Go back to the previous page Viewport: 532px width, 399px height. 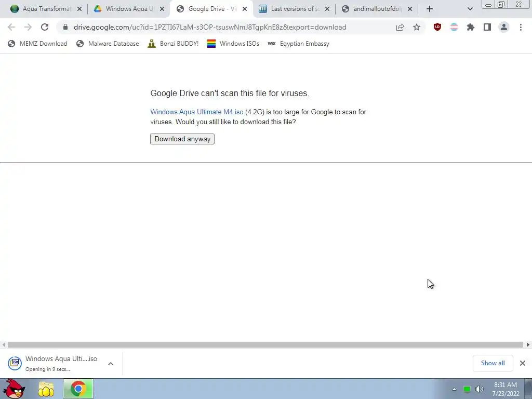click(x=11, y=27)
